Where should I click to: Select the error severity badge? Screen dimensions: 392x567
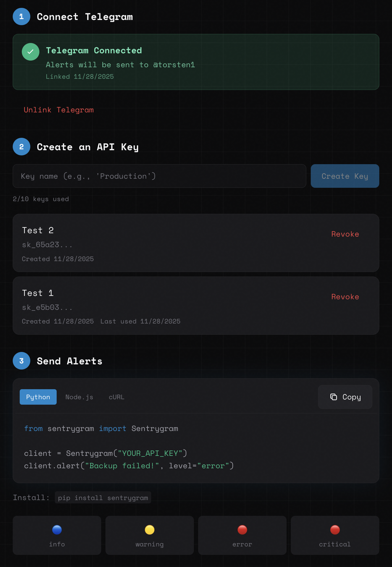242,535
